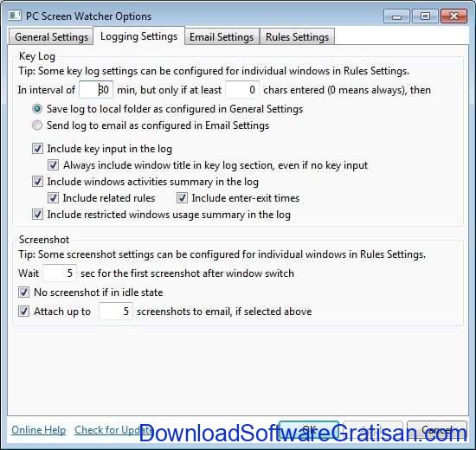Switch to the General Settings tab
Image resolution: width=476 pixels, height=450 pixels.
51,37
